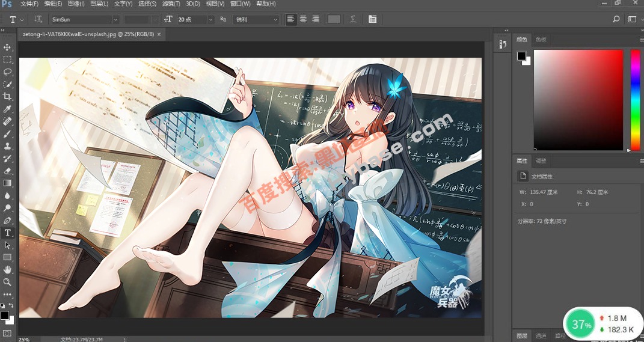Click the 25% zoom level field
This screenshot has height=342, width=644.
pyautogui.click(x=24, y=339)
